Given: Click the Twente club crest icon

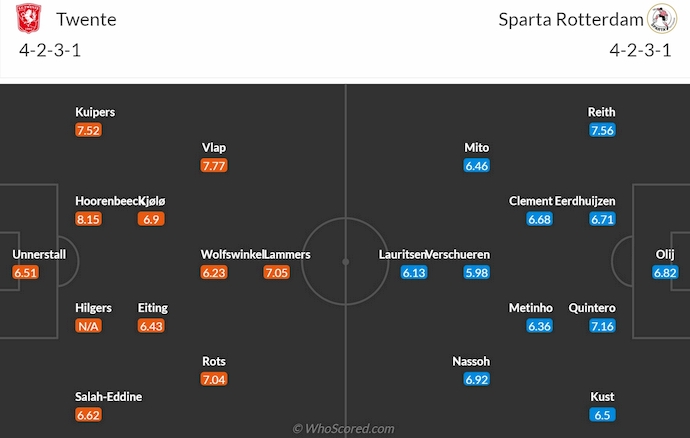Looking at the screenshot, I should [27, 19].
